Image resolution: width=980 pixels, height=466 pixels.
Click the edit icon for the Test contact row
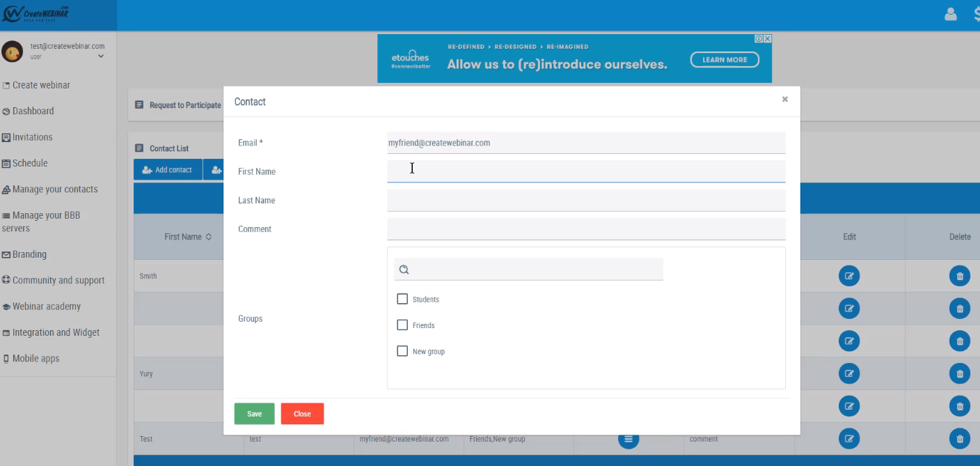point(849,438)
